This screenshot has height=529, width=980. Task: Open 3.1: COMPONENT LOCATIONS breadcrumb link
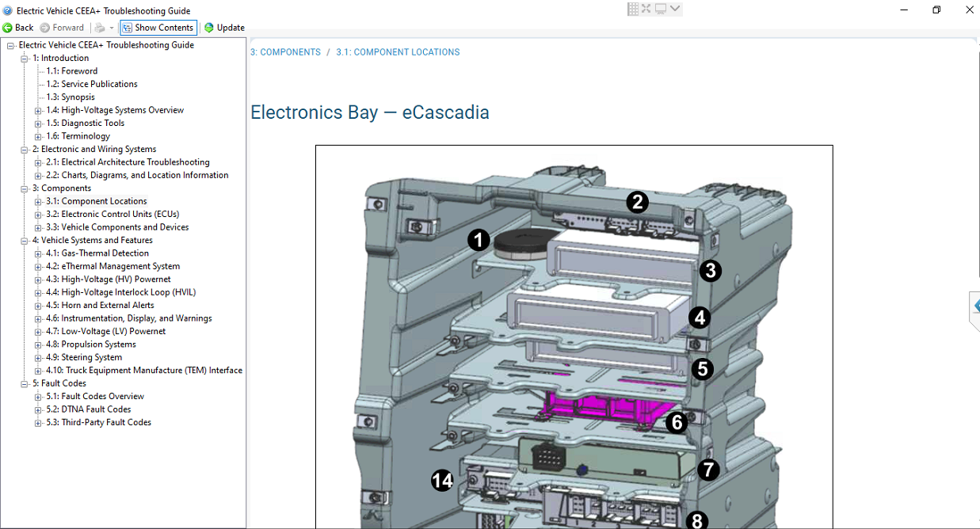coord(398,51)
